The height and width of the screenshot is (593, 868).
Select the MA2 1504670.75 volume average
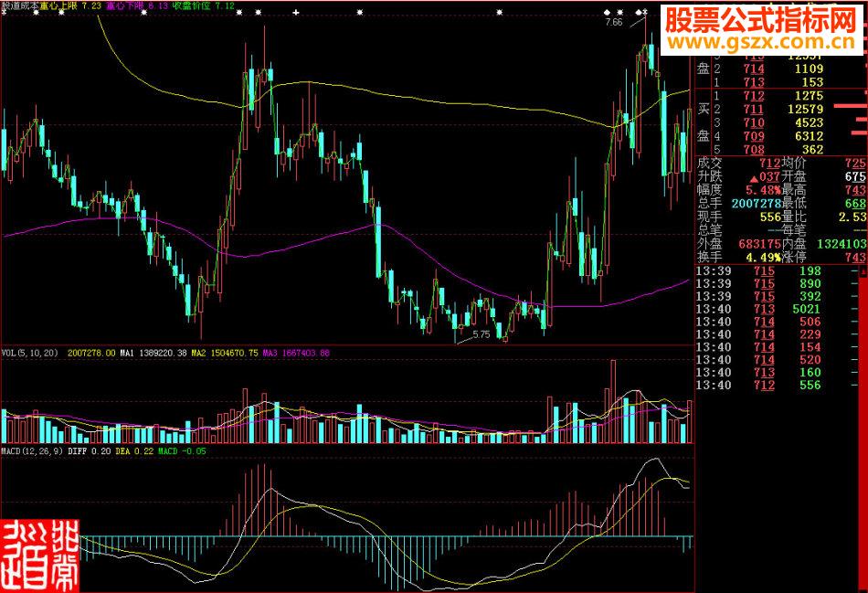[225, 353]
